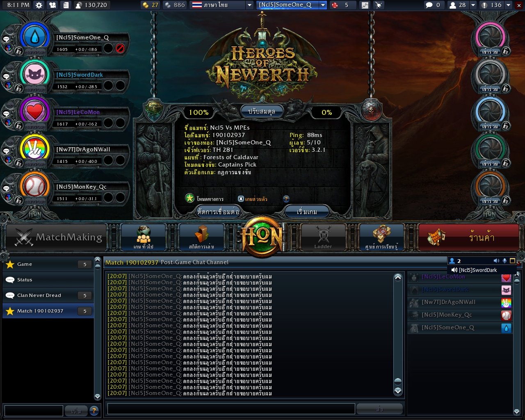
Task: Open the player statistics (สถิติการเล่น) menu
Action: [x=201, y=237]
